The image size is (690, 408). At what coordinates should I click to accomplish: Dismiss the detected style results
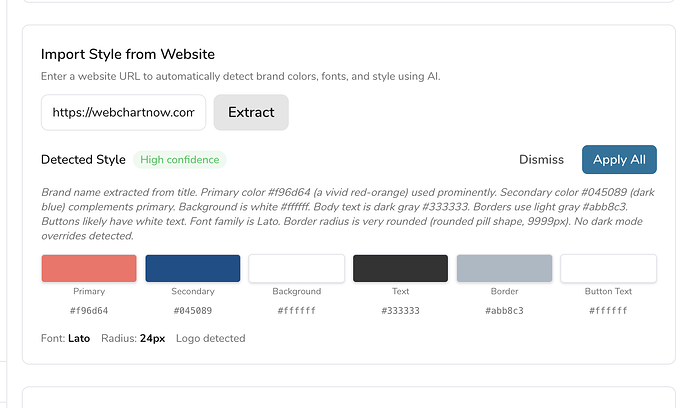(541, 160)
